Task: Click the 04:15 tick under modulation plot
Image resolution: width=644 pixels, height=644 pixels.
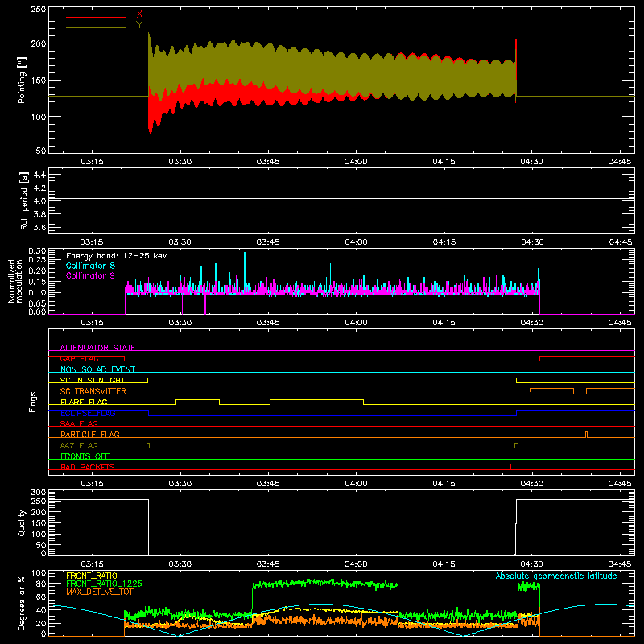Action: [x=444, y=323]
